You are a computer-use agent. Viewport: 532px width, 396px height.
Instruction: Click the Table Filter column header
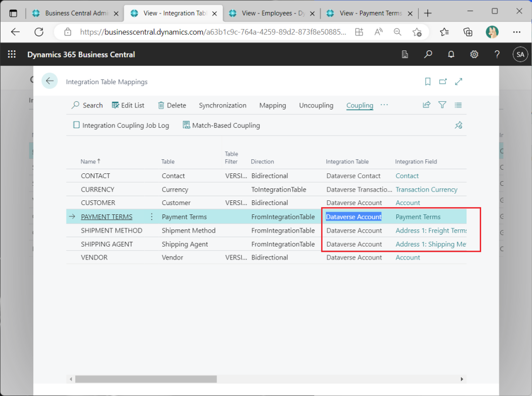(x=231, y=158)
